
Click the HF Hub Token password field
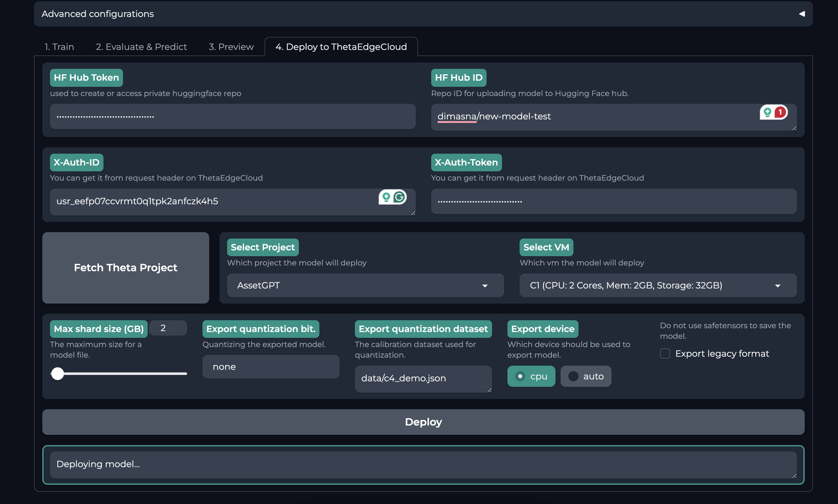point(232,117)
